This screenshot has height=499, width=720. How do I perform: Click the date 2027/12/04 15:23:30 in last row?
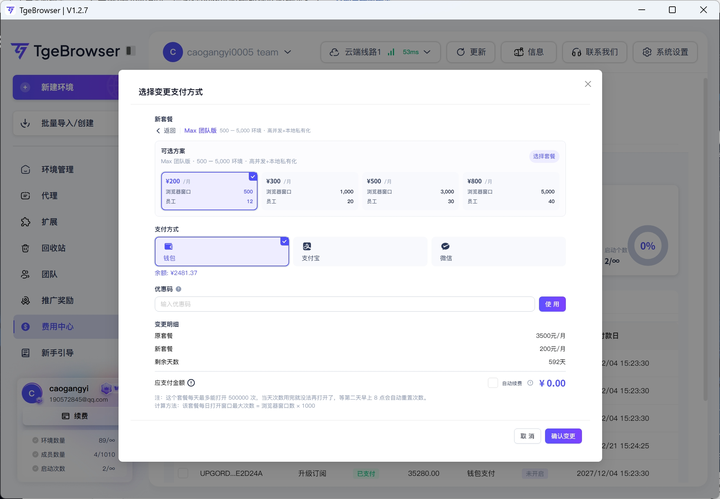pyautogui.click(x=613, y=473)
